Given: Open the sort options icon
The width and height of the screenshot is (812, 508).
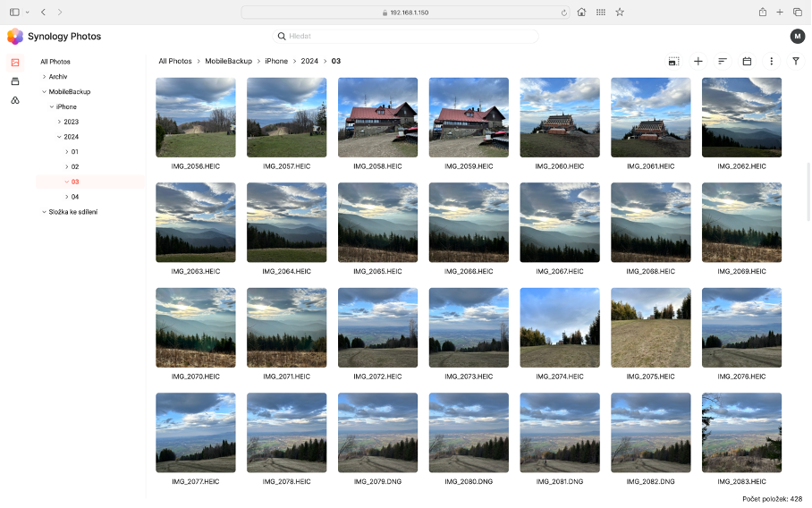Looking at the screenshot, I should click(x=723, y=61).
